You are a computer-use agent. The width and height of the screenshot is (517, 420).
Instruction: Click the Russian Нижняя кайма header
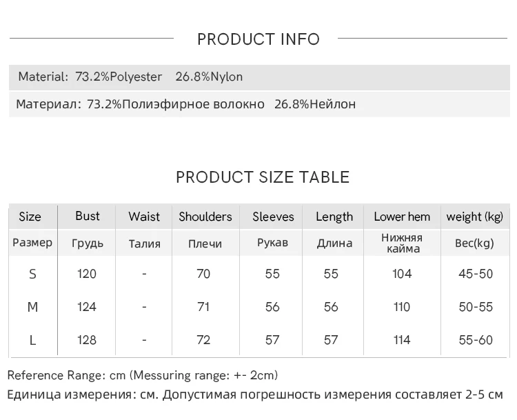click(402, 243)
